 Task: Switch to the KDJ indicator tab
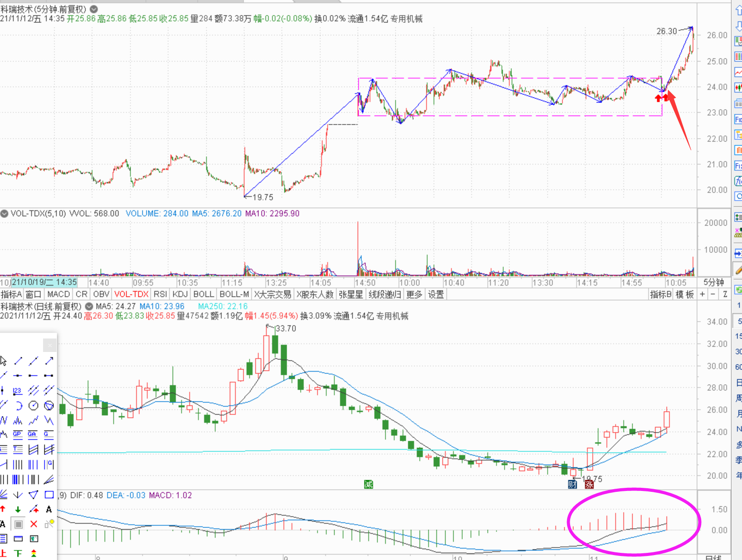[180, 294]
